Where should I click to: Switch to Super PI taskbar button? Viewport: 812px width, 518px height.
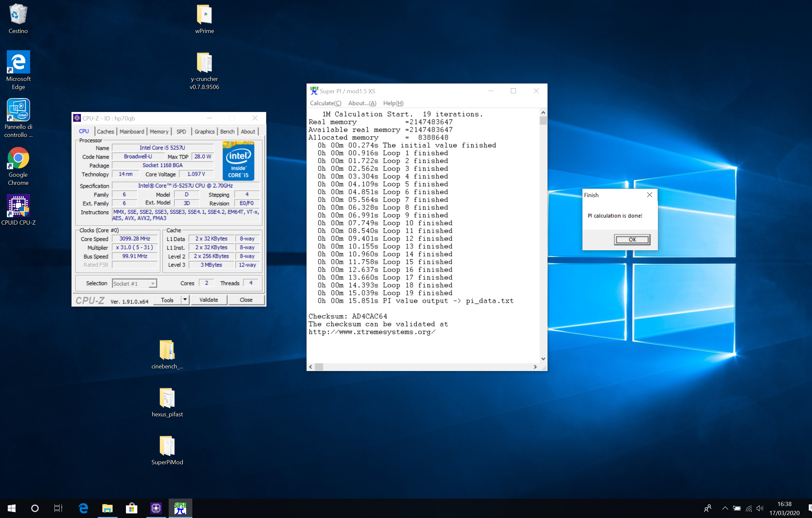180,508
